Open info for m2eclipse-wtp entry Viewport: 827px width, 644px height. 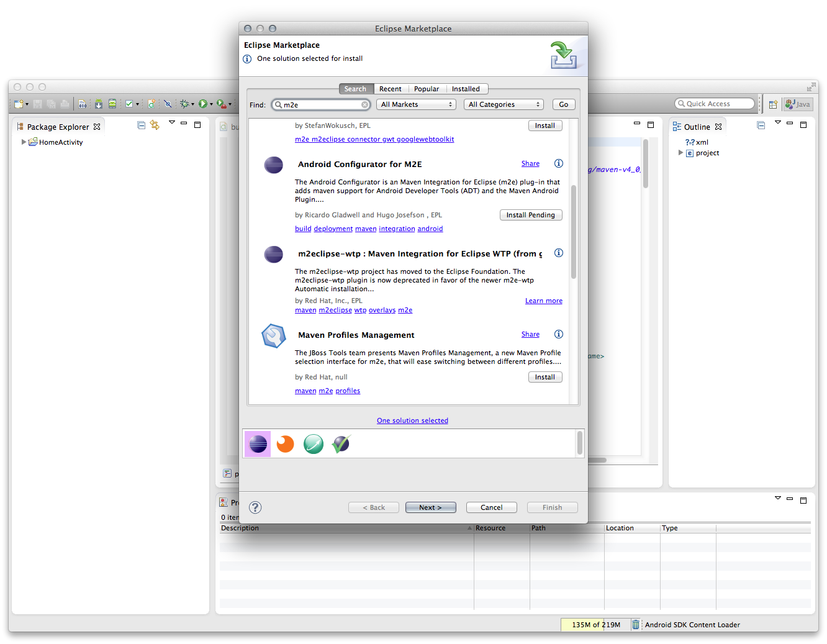(x=559, y=253)
